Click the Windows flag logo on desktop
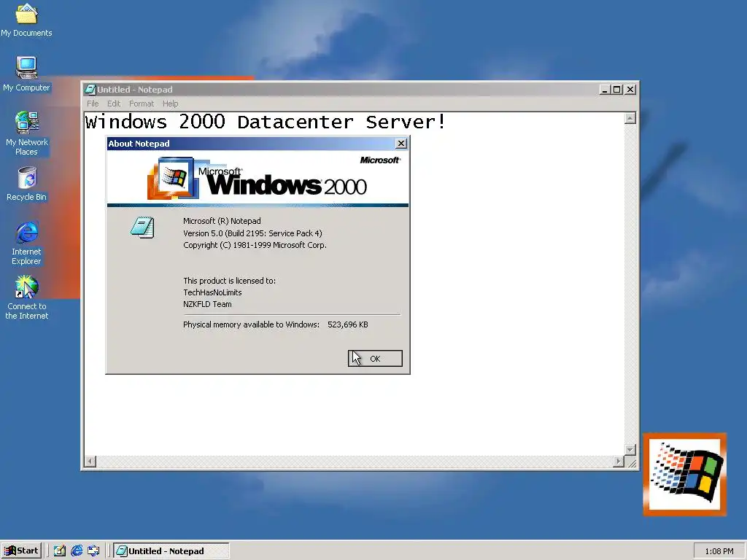 tap(685, 474)
